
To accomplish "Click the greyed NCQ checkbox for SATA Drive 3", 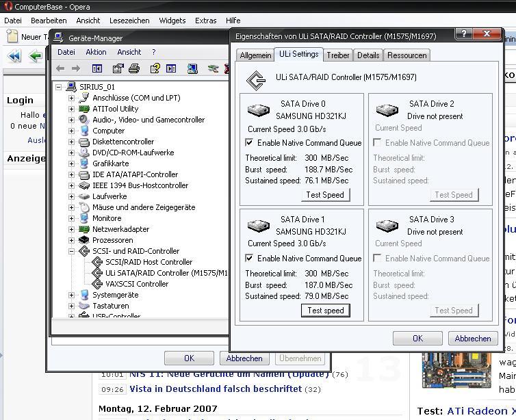I will point(377,258).
